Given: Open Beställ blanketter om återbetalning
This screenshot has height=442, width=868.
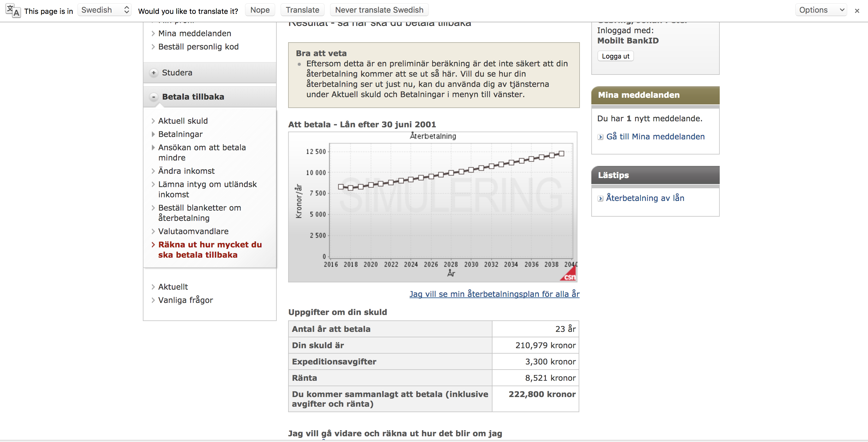Looking at the screenshot, I should point(200,213).
